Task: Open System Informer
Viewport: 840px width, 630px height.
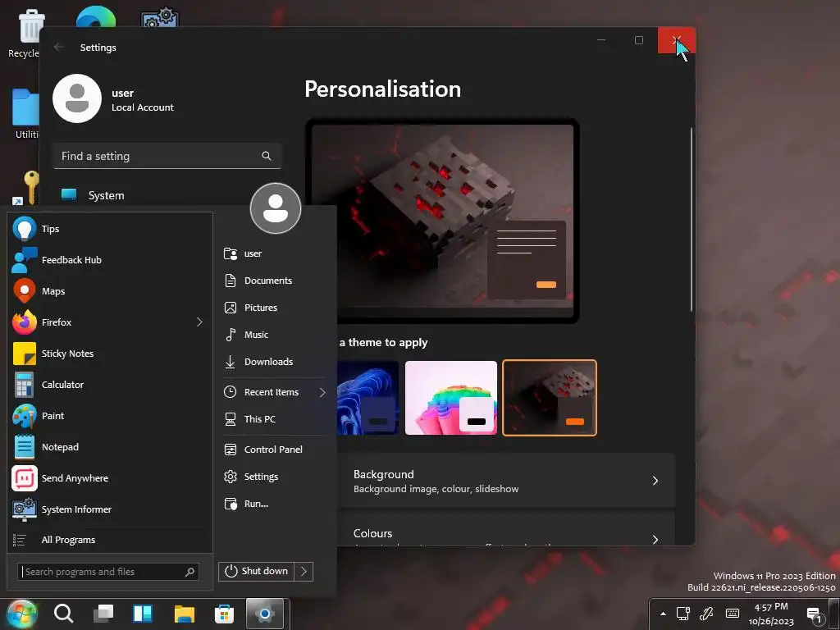Action: click(110, 509)
